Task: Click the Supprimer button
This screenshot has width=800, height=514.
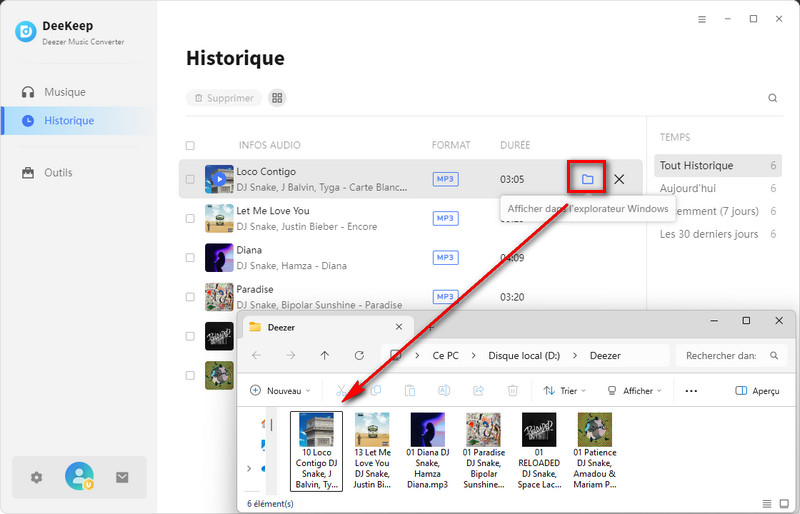Action: click(224, 98)
